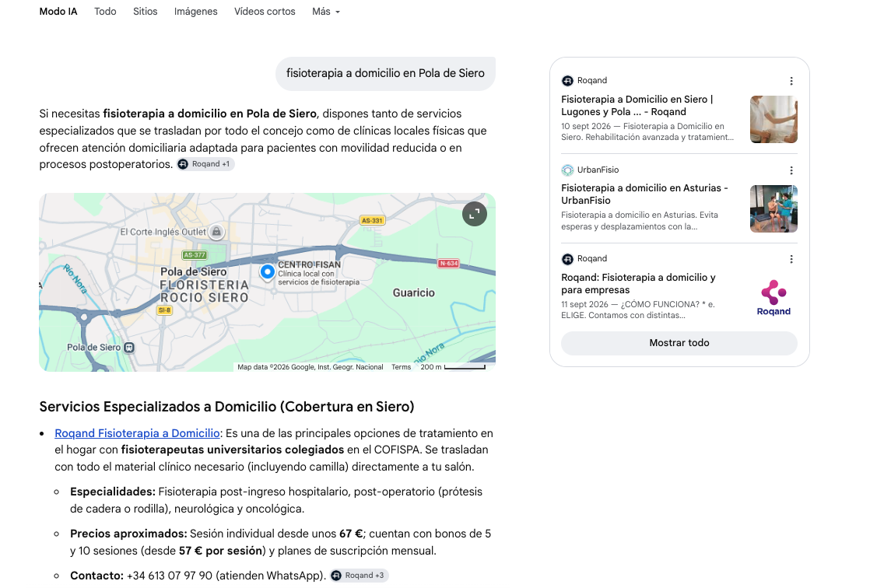Click the El Corte Inglés Outlet label
This screenshot has height=588, width=891.
(163, 232)
